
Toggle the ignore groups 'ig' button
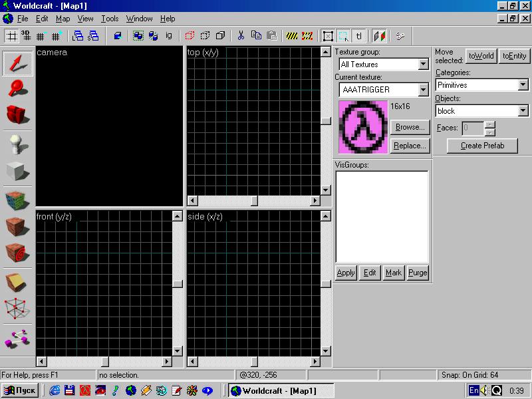[169, 36]
